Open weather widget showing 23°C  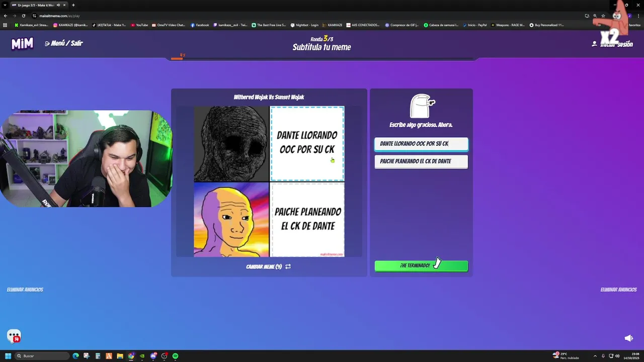(566, 355)
